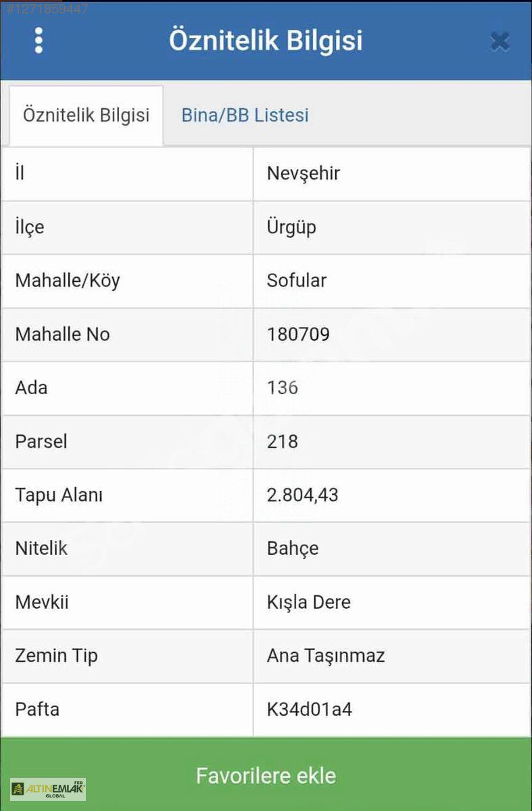Select the Ürgüp district value
532x811 pixels.
pyautogui.click(x=291, y=227)
